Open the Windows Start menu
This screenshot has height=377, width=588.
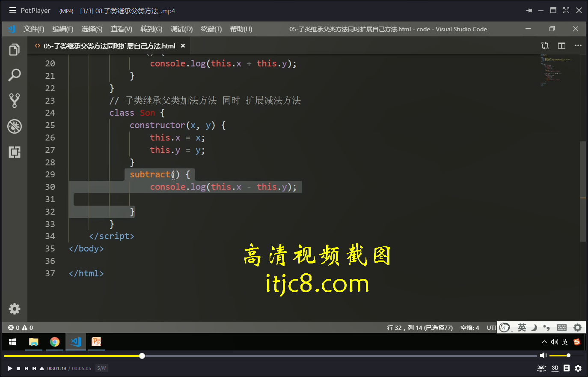12,342
